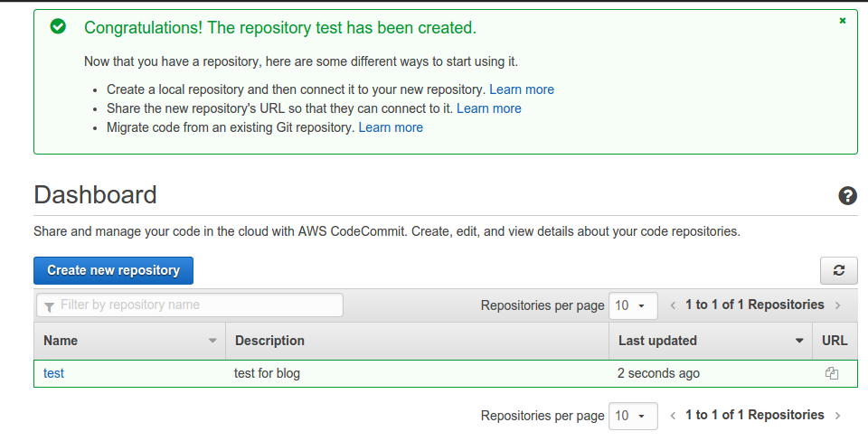This screenshot has width=868, height=441.
Task: Open bottom Repositories per page dropdown
Action: (633, 416)
